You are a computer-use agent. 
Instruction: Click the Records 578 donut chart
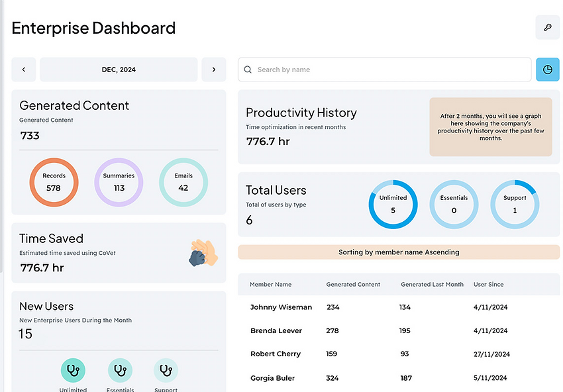pyautogui.click(x=54, y=182)
